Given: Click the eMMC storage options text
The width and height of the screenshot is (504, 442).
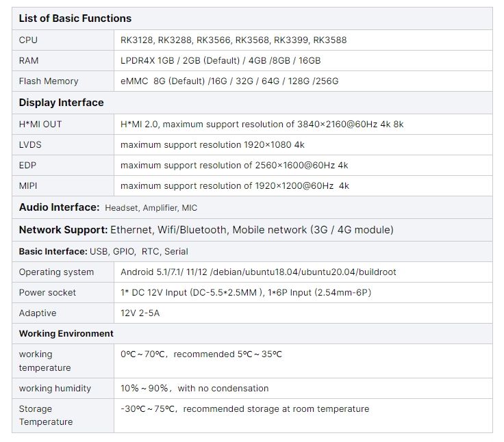Looking at the screenshot, I should coord(229,81).
